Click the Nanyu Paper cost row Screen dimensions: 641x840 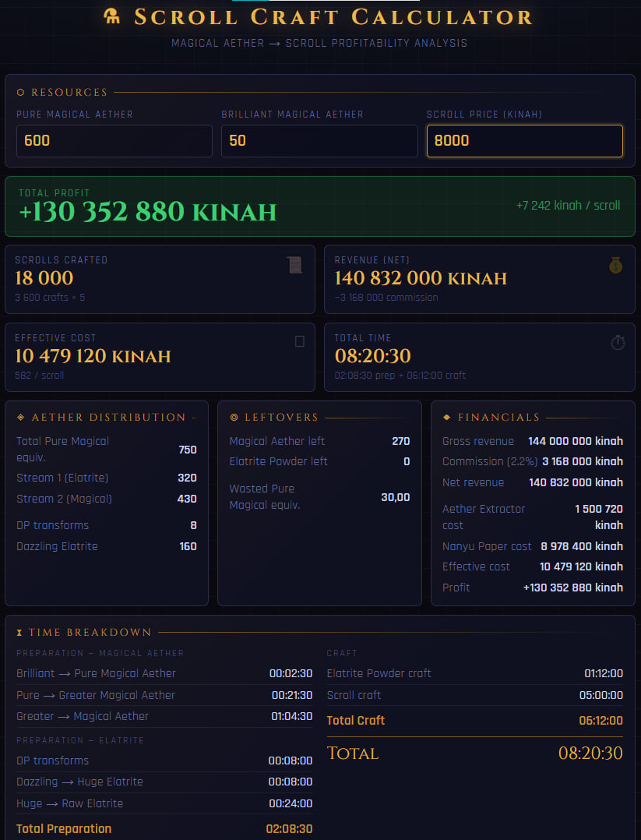(x=533, y=546)
